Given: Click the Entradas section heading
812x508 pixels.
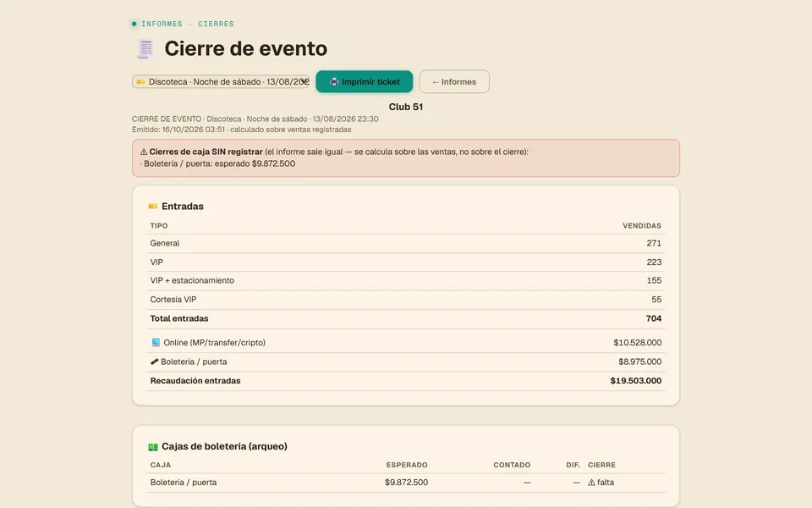Looking at the screenshot, I should pyautogui.click(x=183, y=207).
